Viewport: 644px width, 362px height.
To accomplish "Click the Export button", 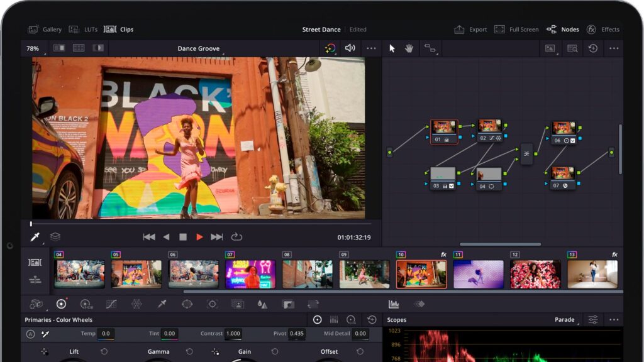I will tap(470, 30).
